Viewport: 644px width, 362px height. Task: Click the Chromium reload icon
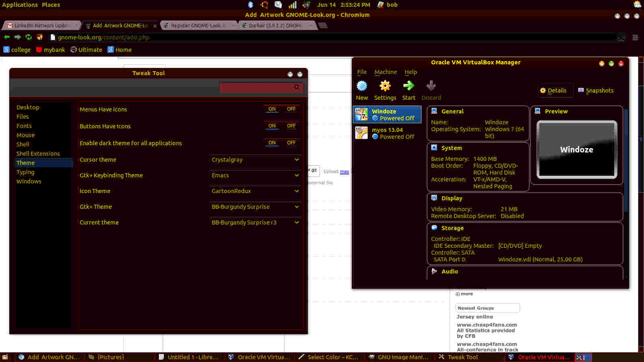(29, 37)
